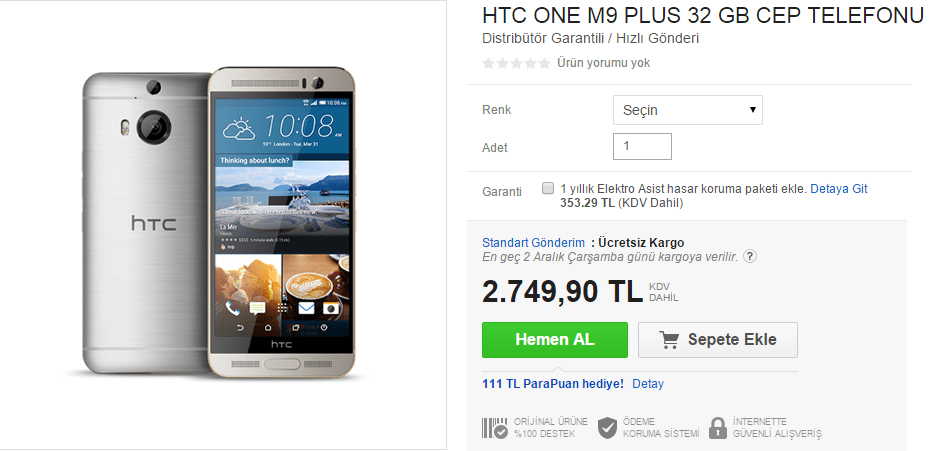Click the Sepete Ekle button
This screenshot has height=451, width=930.
[718, 340]
